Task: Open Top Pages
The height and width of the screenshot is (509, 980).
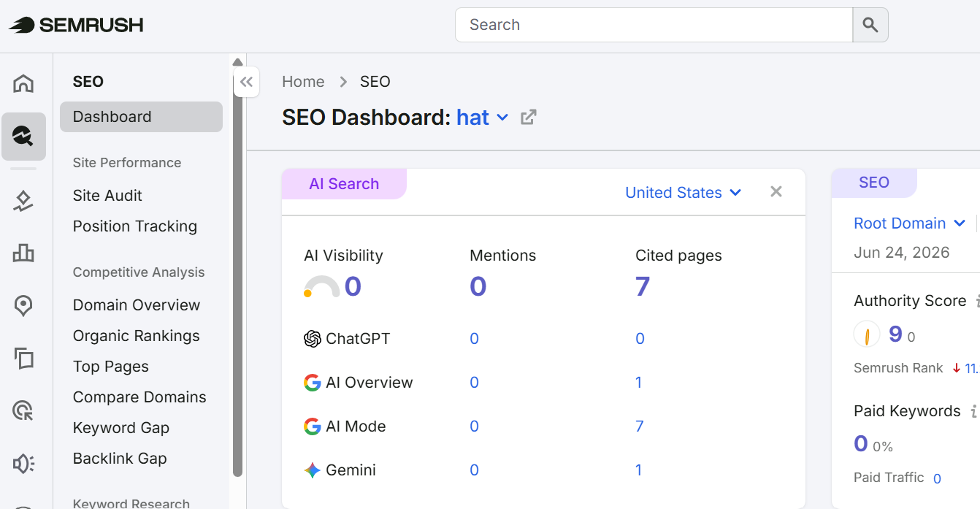Action: (111, 367)
